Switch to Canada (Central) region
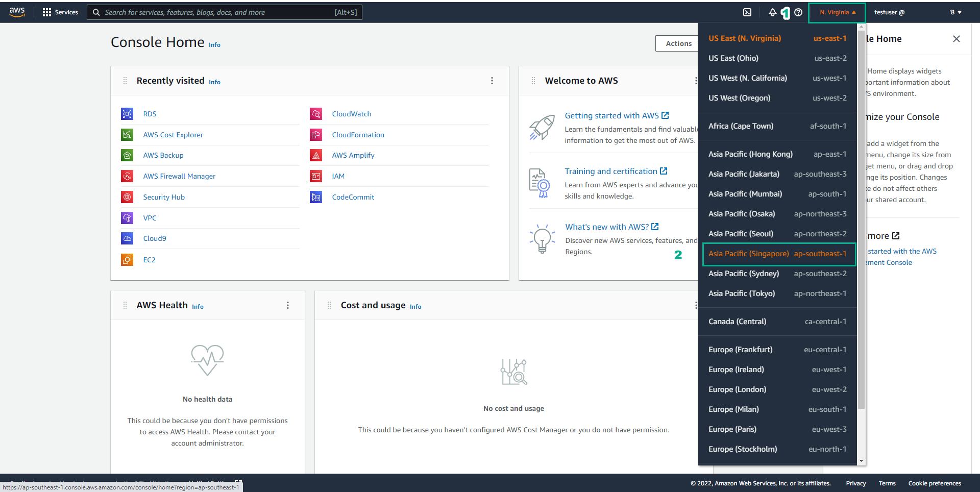 [x=777, y=322]
